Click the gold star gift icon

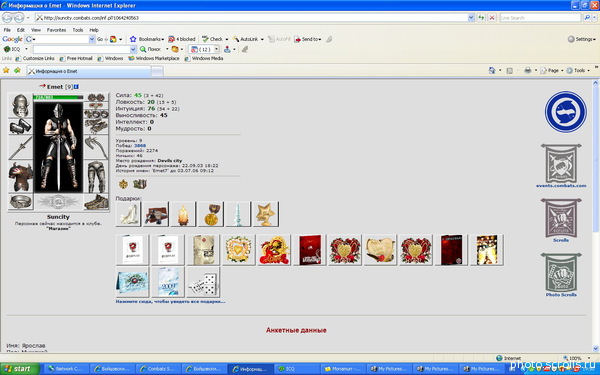click(266, 214)
